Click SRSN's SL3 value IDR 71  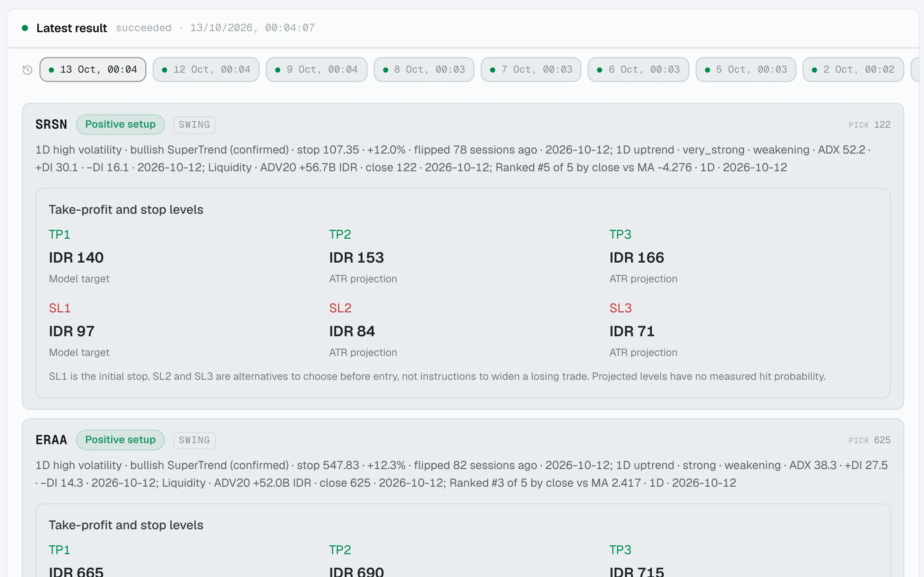click(632, 331)
